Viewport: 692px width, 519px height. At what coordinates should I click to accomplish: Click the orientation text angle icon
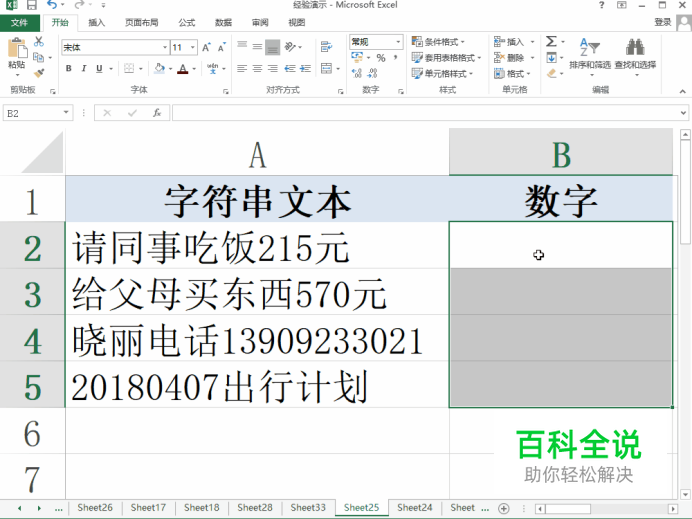pyautogui.click(x=290, y=46)
